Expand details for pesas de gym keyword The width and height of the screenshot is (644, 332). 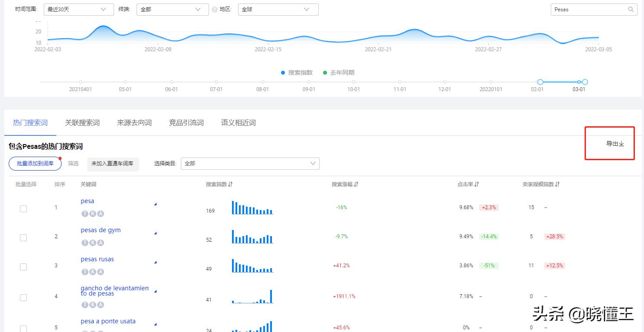pos(155,233)
